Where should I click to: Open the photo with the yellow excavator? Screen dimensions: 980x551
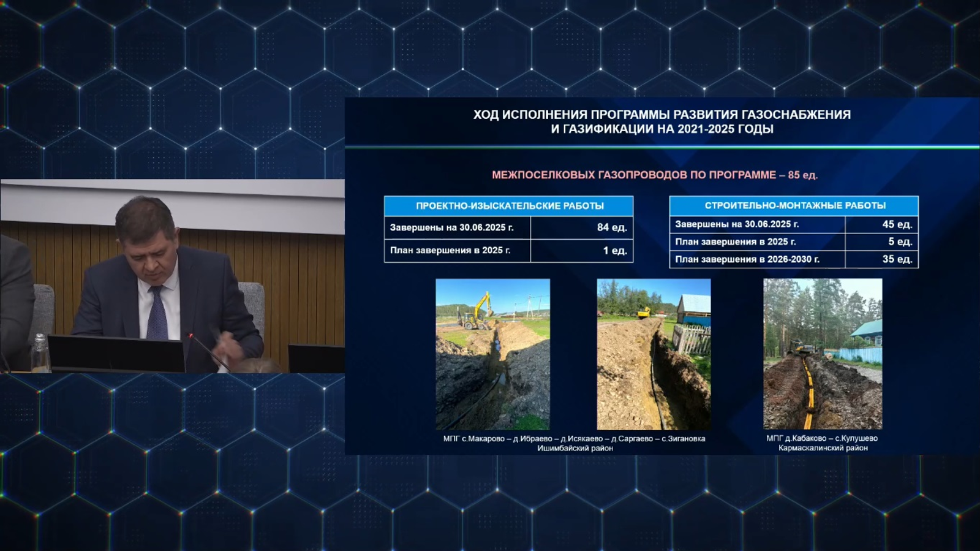(x=492, y=354)
